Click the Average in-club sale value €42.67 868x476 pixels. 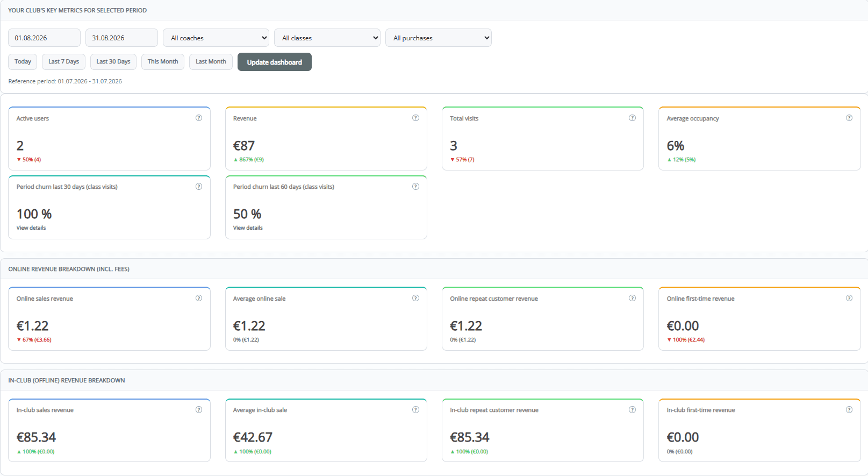click(253, 437)
